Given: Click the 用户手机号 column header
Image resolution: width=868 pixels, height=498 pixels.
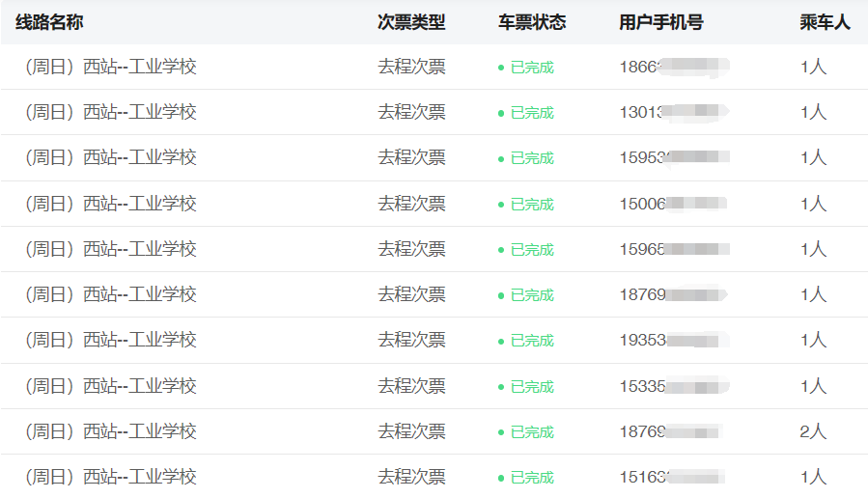Looking at the screenshot, I should [661, 22].
